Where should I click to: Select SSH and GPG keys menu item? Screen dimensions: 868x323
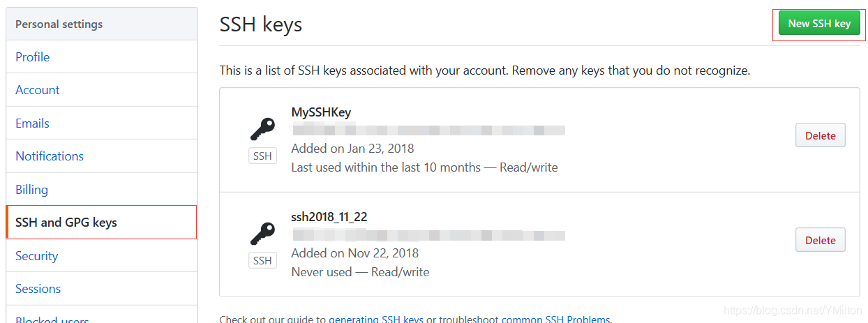click(102, 223)
